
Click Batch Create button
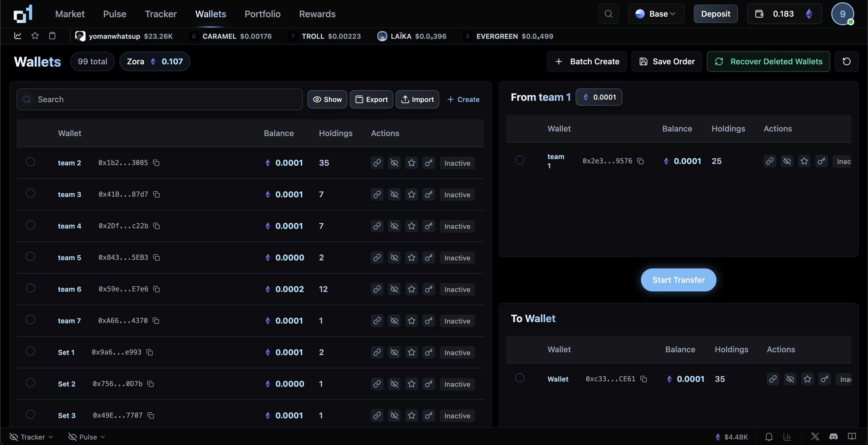(x=587, y=61)
